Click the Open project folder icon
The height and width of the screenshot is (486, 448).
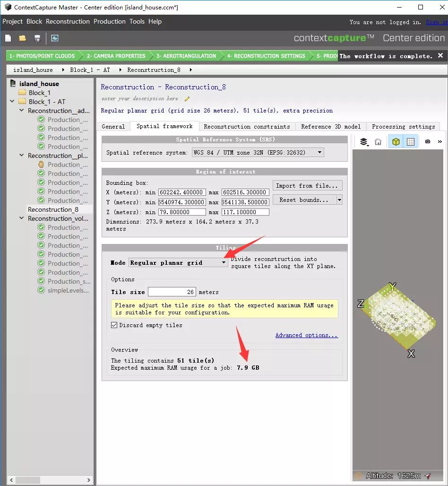22,38
